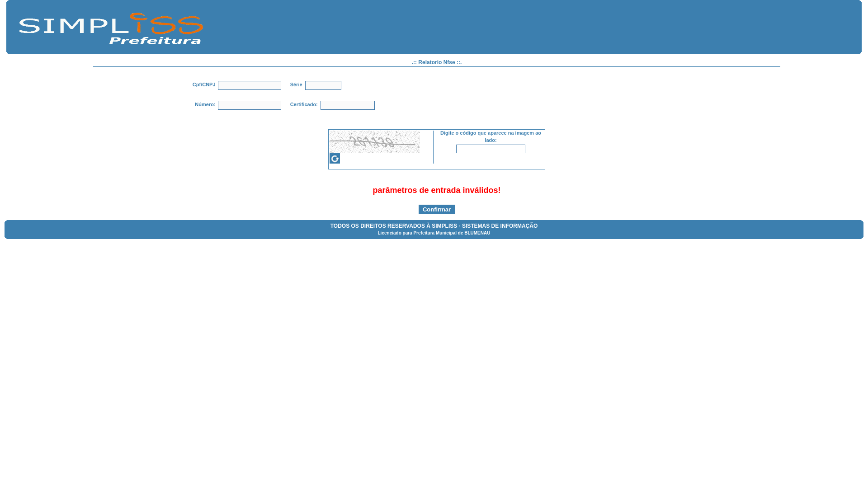Click the captcha refresh icon
The height and width of the screenshot is (488, 868).
tap(335, 159)
